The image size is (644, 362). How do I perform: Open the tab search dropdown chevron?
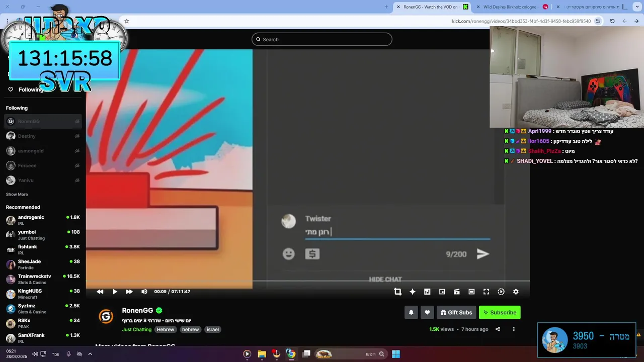(x=637, y=7)
